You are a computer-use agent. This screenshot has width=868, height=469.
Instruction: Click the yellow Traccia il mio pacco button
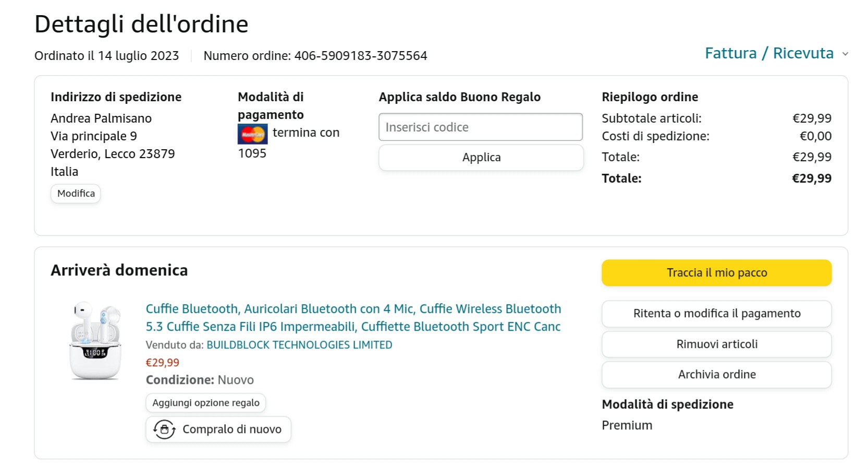click(x=716, y=273)
